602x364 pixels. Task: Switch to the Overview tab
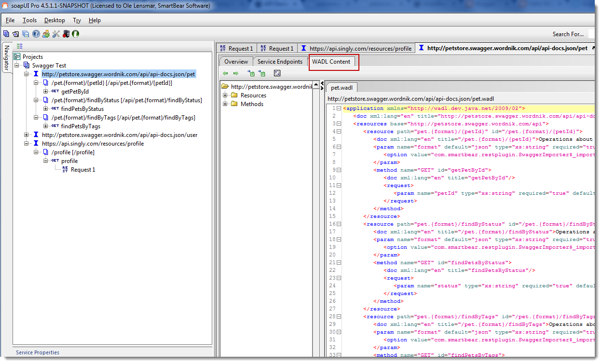coord(236,62)
